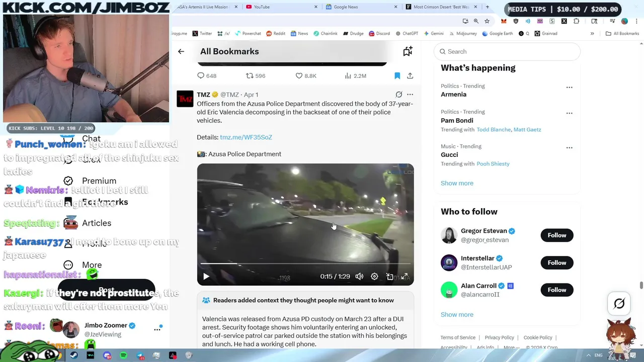Open the Armenia trending topic
644x362 pixels.
[x=453, y=95]
